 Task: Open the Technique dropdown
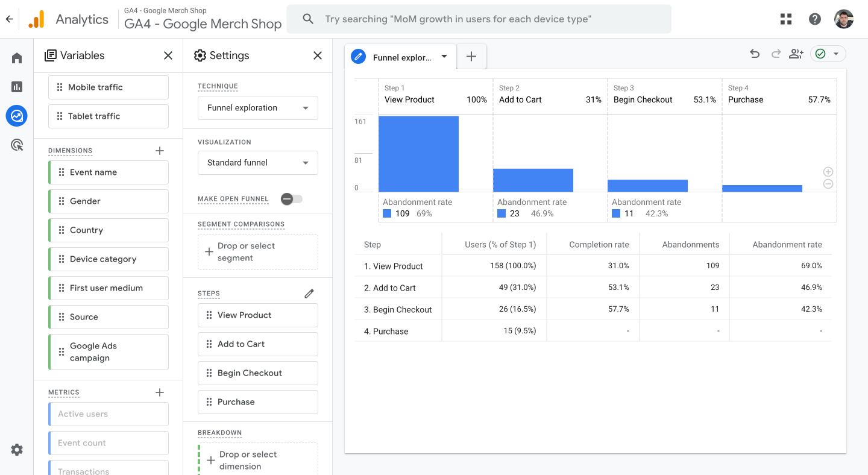(x=258, y=108)
